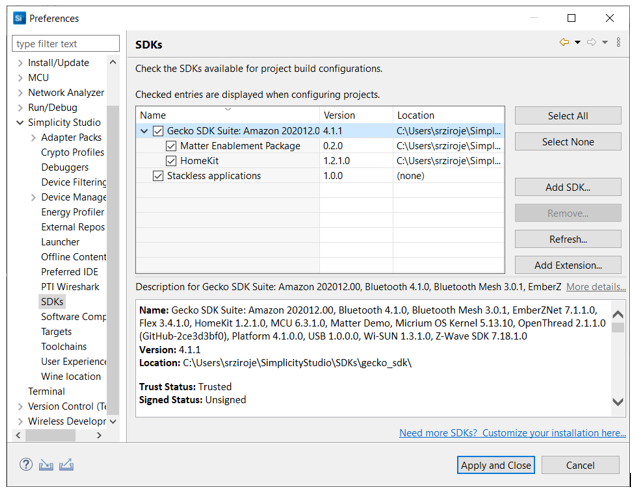Click the Select All button
This screenshot has height=490, width=635.
click(x=568, y=116)
